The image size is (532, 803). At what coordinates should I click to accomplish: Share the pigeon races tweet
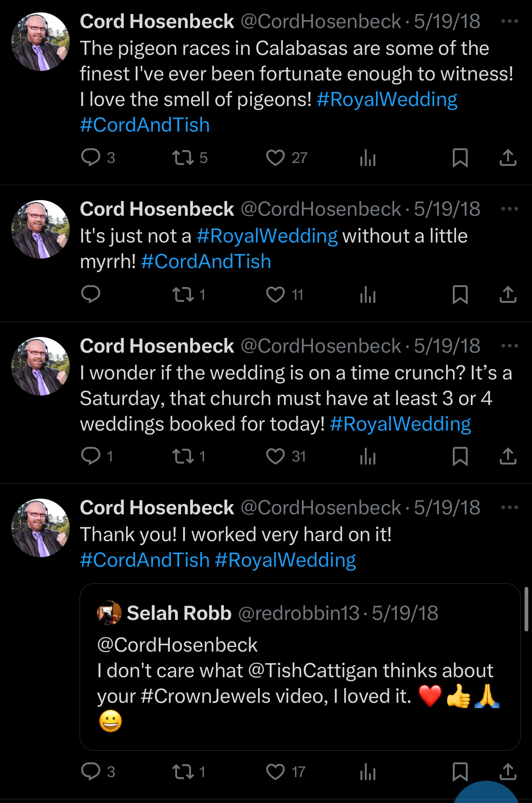[x=508, y=158]
